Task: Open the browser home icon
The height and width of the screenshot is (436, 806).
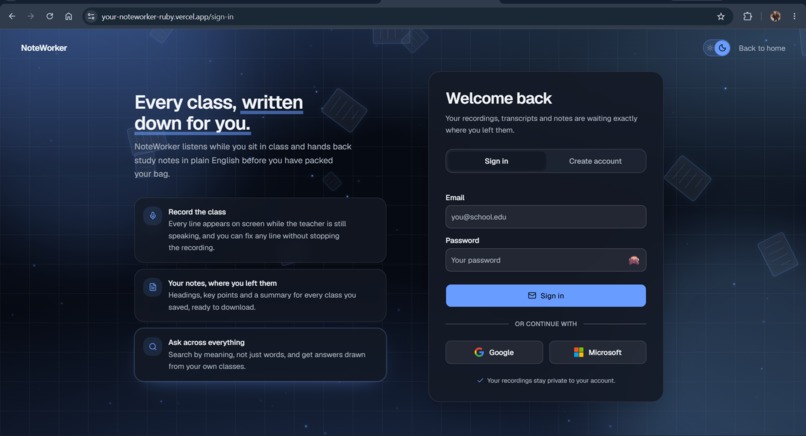Action: point(68,16)
